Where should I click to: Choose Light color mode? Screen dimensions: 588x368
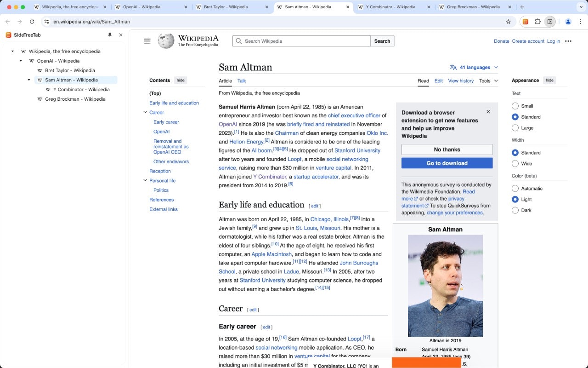pyautogui.click(x=515, y=200)
